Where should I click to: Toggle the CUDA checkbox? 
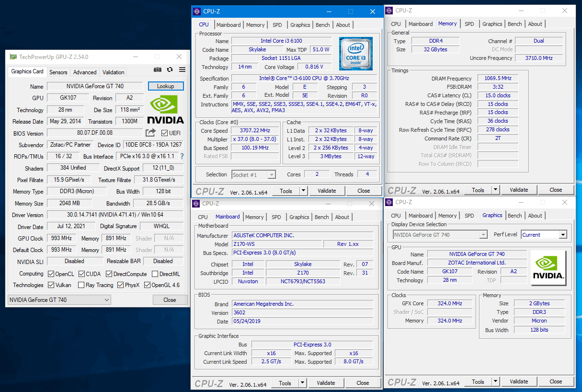(x=81, y=274)
